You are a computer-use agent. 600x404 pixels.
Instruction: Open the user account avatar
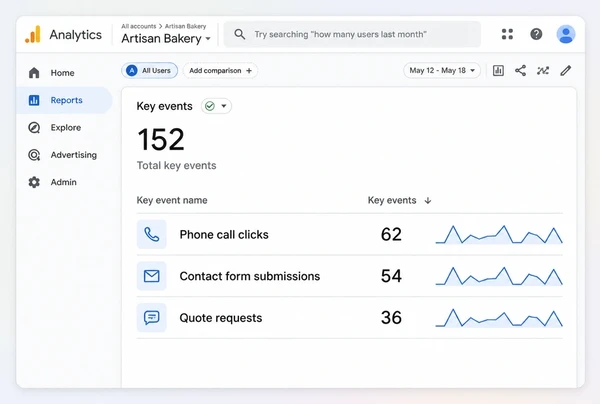(566, 34)
